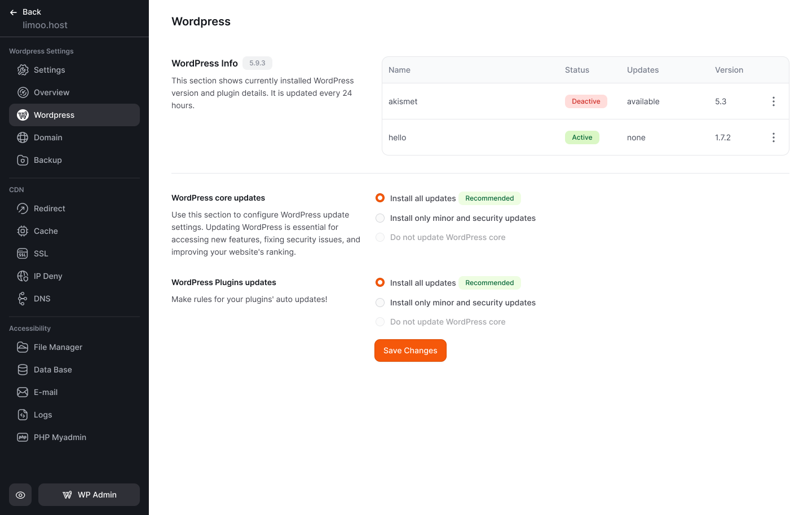Image resolution: width=812 pixels, height=515 pixels.
Task: Click the 'hello' plugin name
Action: (398, 137)
